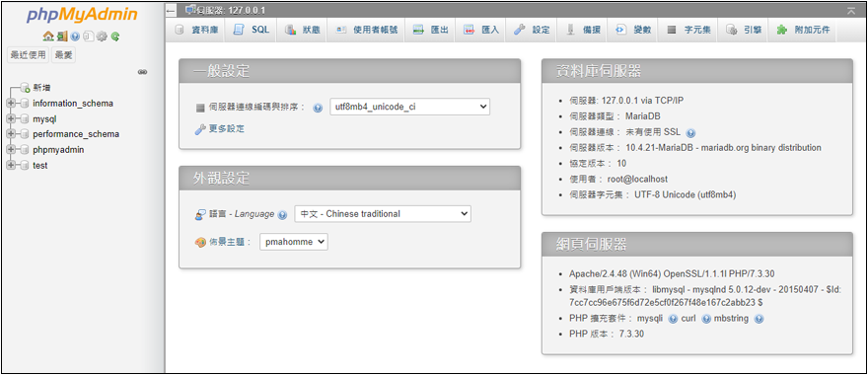Viewport: 868px width, 375px height.
Task: Click the help icon beside connection collation
Action: coord(318,108)
